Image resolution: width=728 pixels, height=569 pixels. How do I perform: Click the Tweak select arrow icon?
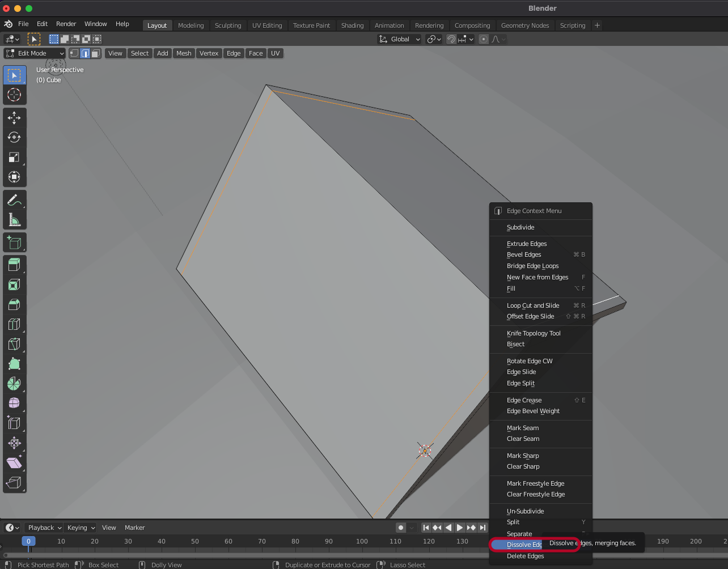click(34, 39)
